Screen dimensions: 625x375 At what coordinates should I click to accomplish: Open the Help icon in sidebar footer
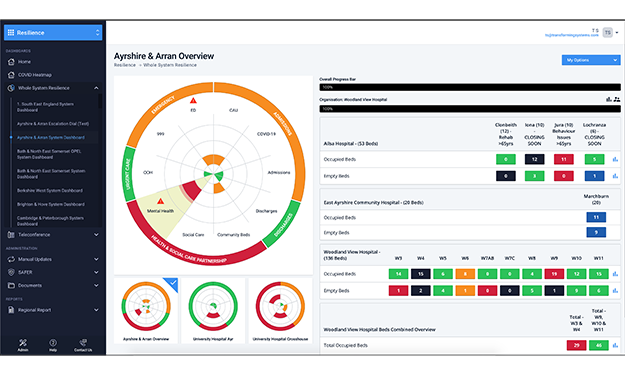(x=53, y=343)
